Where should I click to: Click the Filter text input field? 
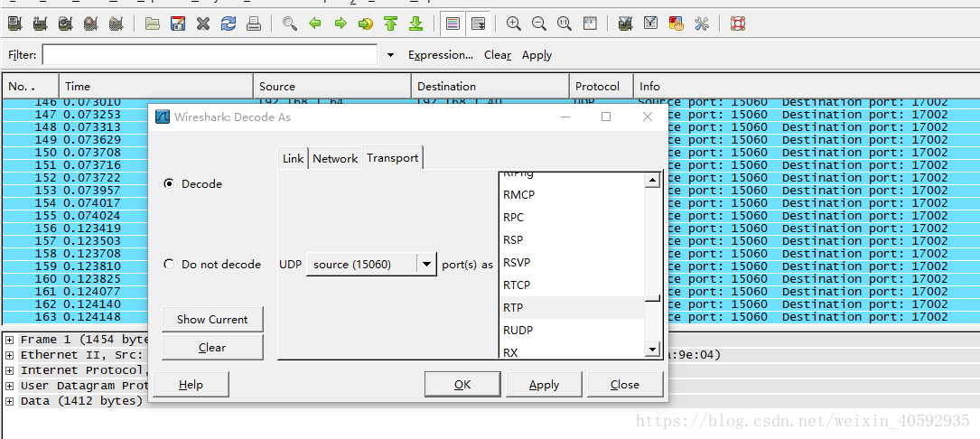210,54
